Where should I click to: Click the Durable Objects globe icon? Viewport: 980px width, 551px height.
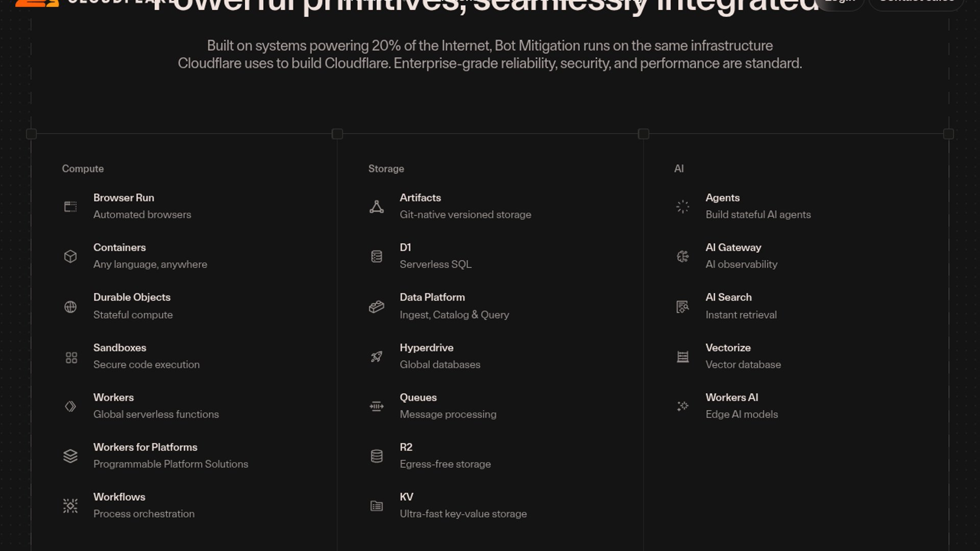click(70, 307)
